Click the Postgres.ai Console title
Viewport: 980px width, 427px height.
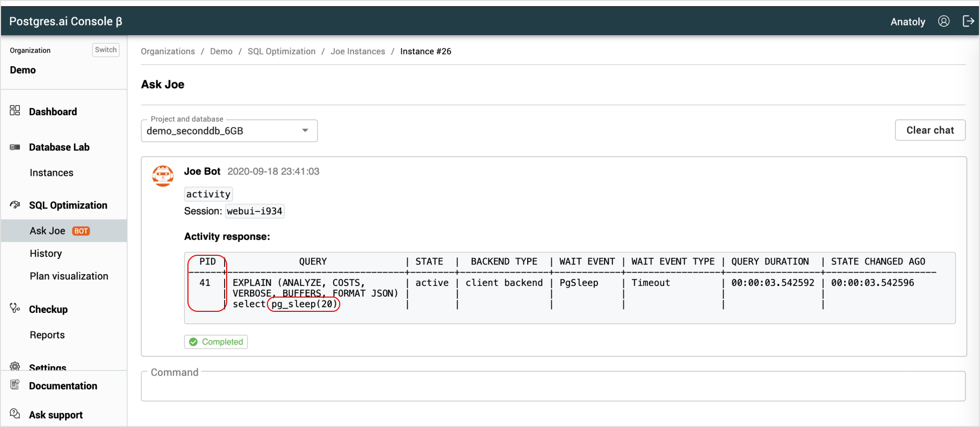pos(66,21)
